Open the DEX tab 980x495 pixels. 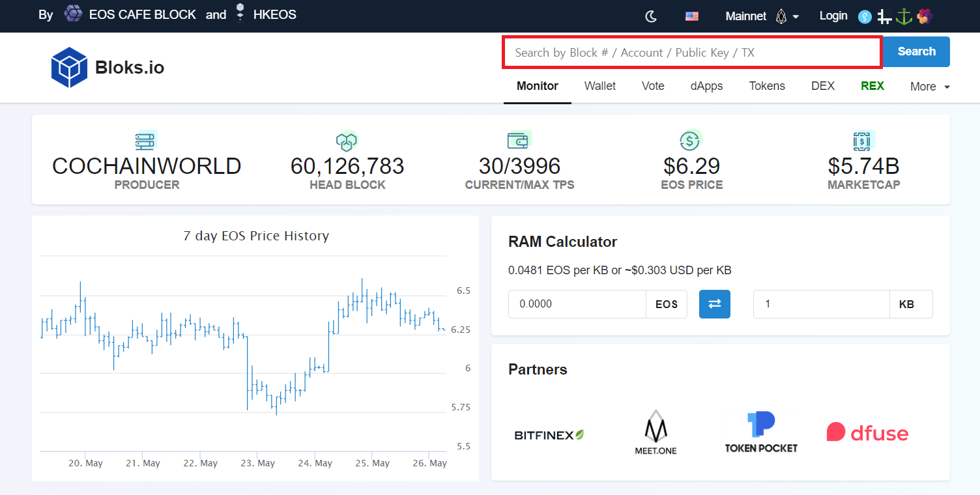coord(823,86)
